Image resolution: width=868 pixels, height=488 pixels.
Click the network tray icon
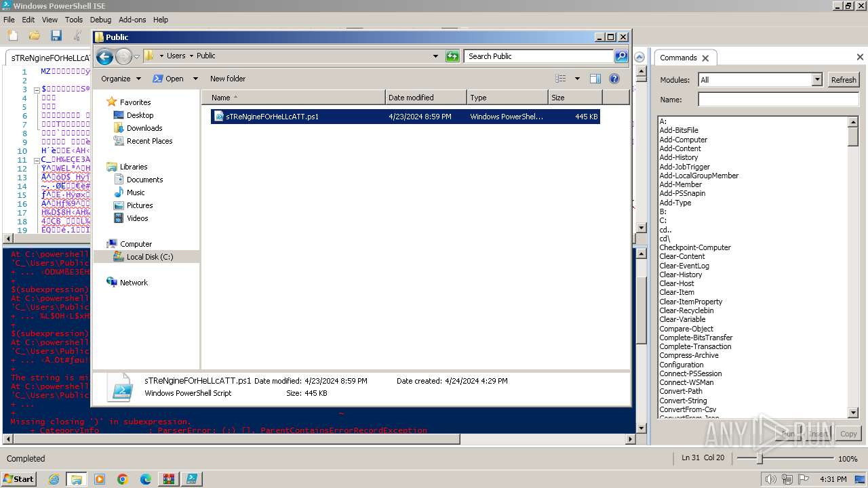pyautogui.click(x=787, y=479)
